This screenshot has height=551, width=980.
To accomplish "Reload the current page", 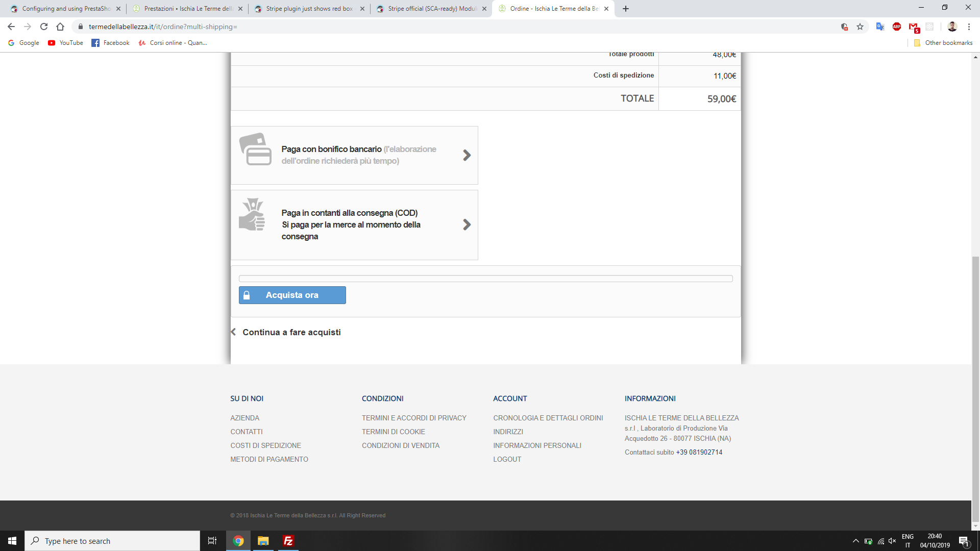I will 44,27.
